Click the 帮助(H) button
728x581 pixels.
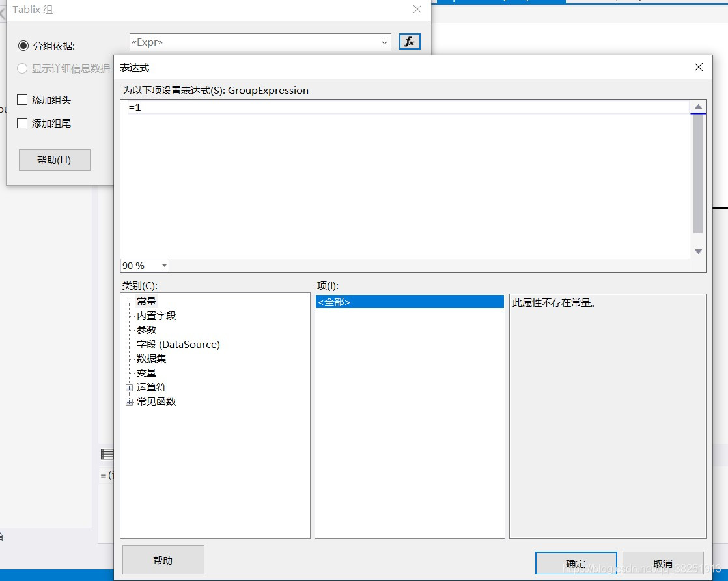tap(54, 160)
